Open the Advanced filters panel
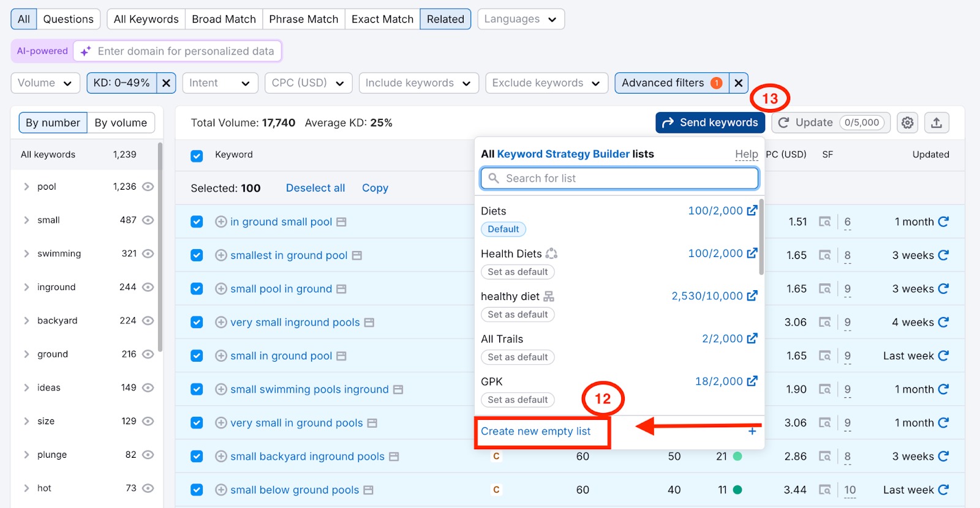This screenshot has width=980, height=508. point(672,83)
